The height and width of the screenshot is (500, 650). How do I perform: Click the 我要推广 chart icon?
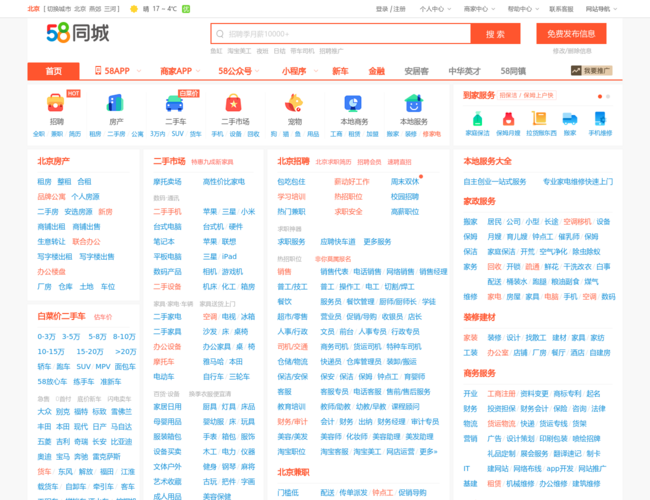[576, 70]
